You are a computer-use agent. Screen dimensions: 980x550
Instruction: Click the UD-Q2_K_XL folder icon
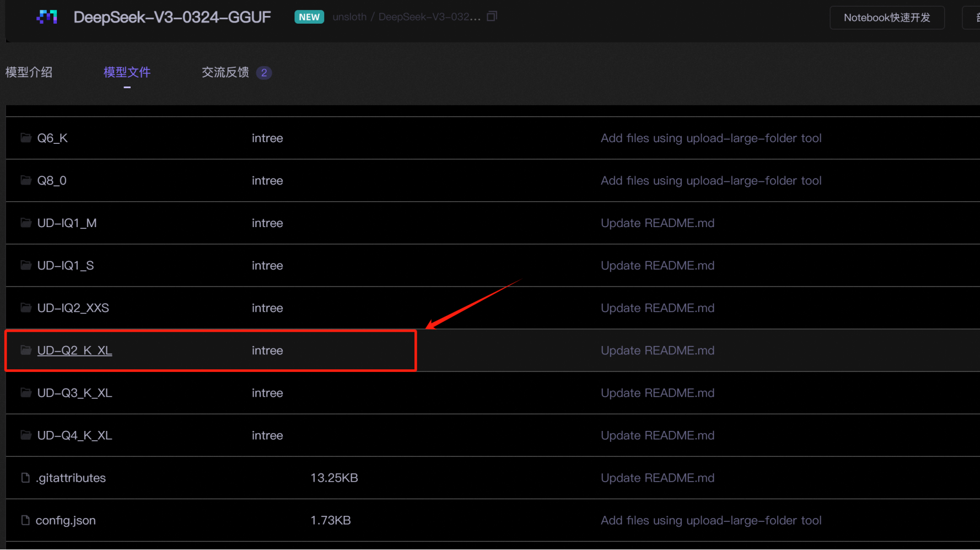pos(25,349)
